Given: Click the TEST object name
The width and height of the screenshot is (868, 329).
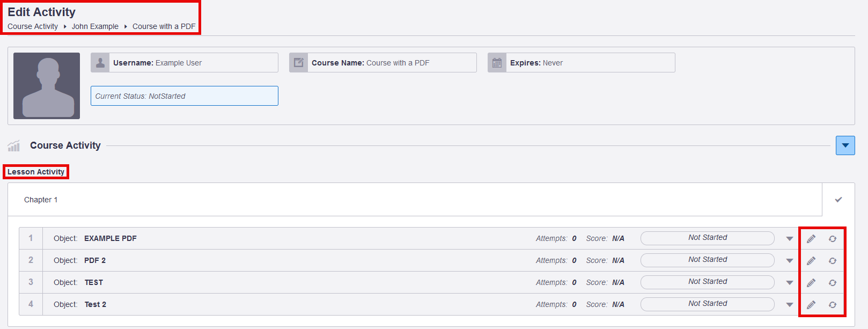Looking at the screenshot, I should click(x=94, y=282).
